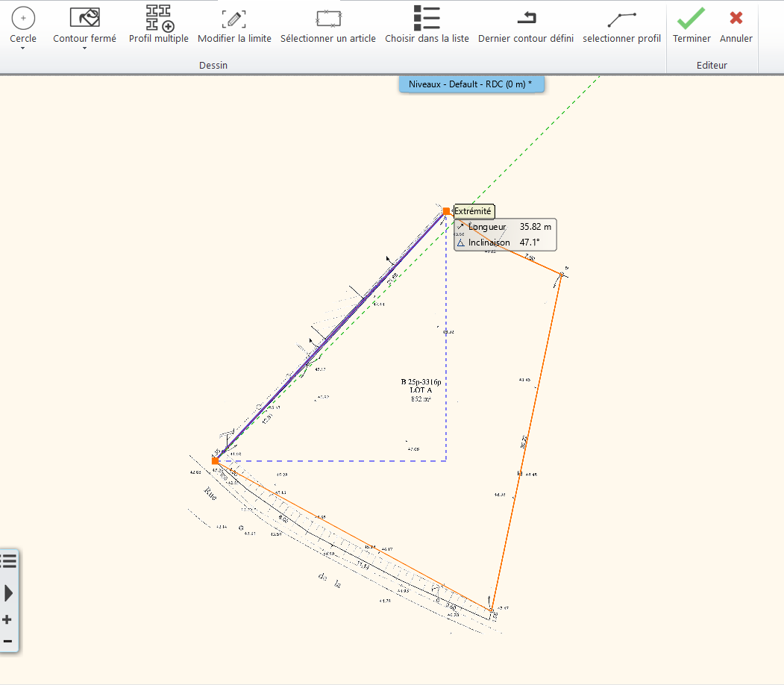The height and width of the screenshot is (685, 784).
Task: Zoom in with the plus button
Action: point(7,620)
